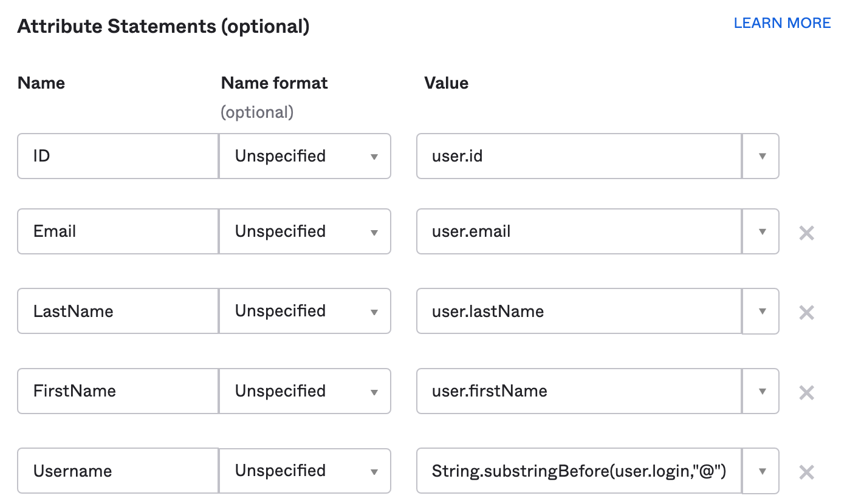847x504 pixels.
Task: Click the user.firstName value field
Action: pos(577,392)
